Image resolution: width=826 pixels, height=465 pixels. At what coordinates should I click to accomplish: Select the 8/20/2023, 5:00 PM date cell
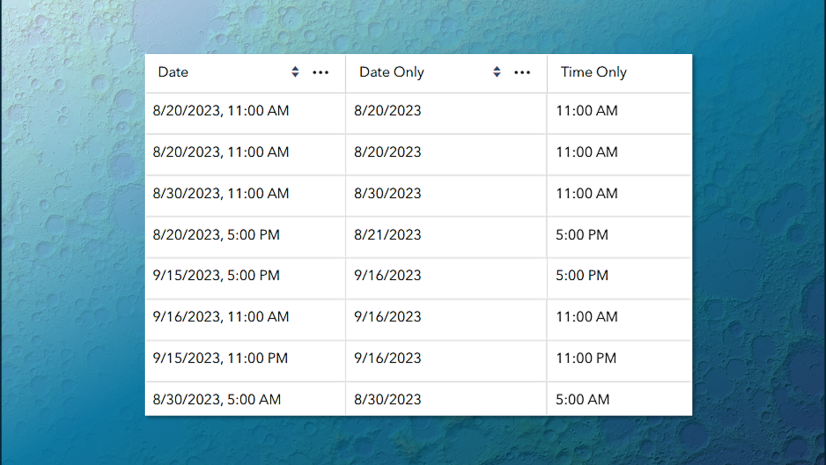click(216, 235)
